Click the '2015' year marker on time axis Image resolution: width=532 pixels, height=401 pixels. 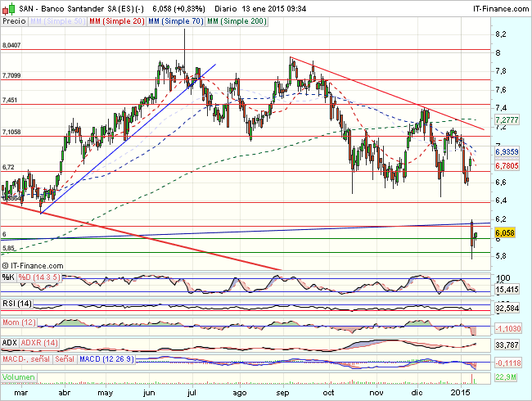tap(461, 393)
